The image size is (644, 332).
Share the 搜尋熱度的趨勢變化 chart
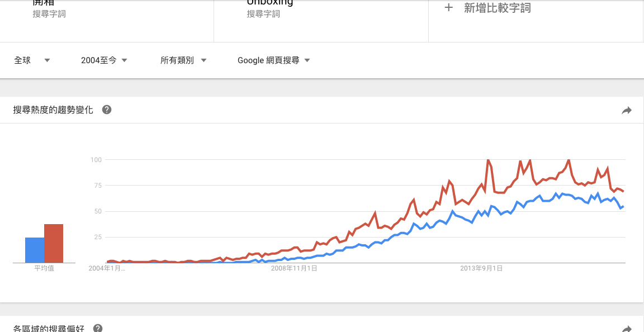point(626,110)
